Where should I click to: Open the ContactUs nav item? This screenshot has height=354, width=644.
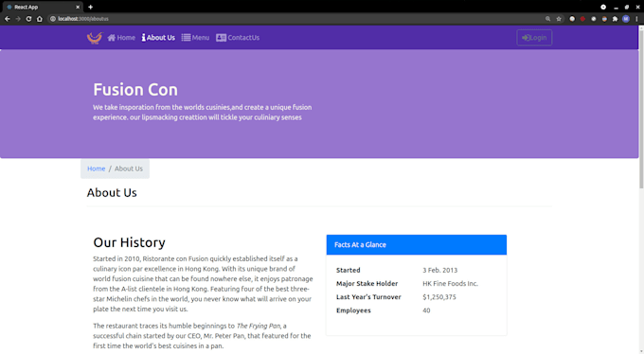[x=238, y=38]
